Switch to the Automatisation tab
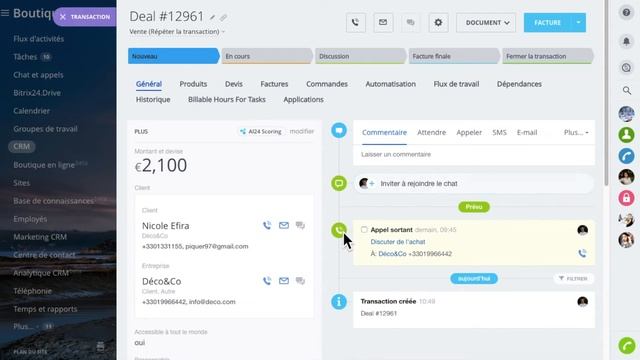640x360 pixels. pyautogui.click(x=391, y=84)
